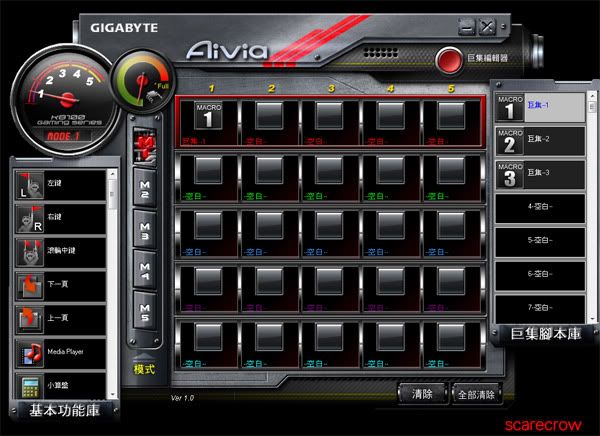Click the MACRO 1 key assigned in row one
Viewport: 600px width, 436px height.
(x=208, y=115)
